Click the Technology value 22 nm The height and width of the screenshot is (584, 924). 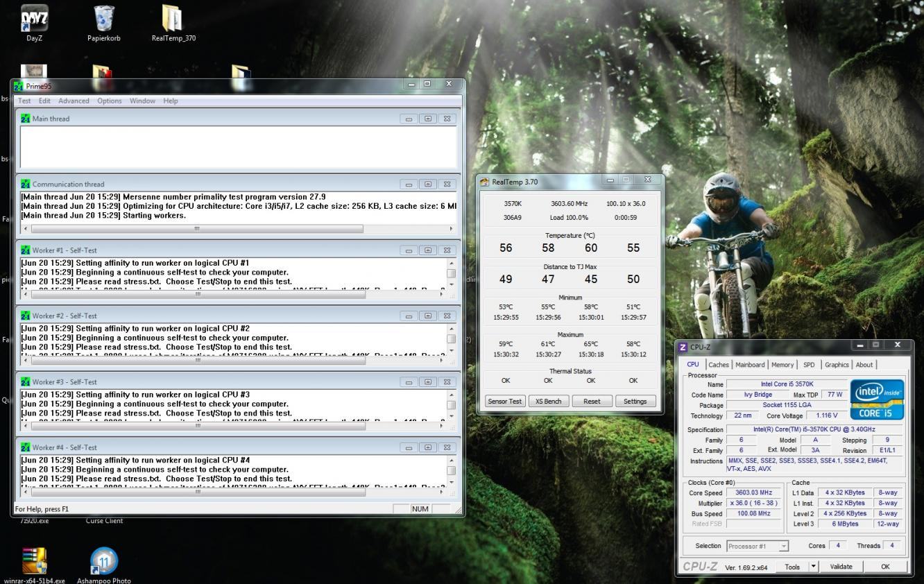pyautogui.click(x=742, y=415)
